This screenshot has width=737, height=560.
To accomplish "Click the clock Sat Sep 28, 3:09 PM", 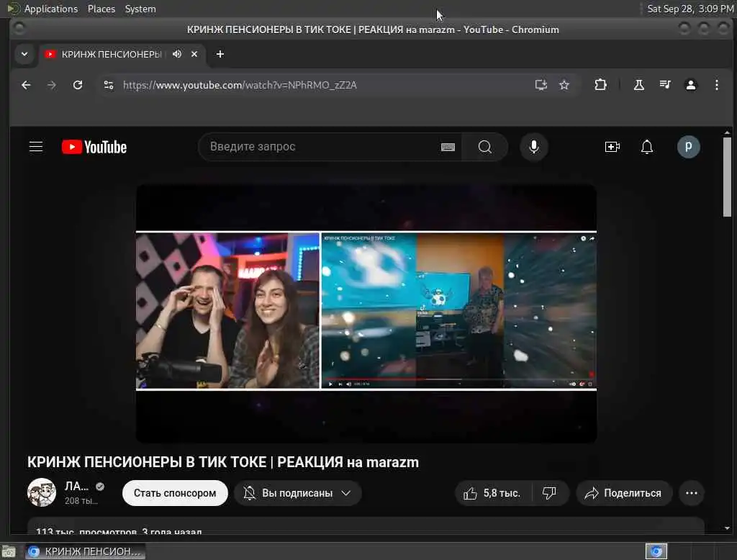I will pyautogui.click(x=690, y=9).
